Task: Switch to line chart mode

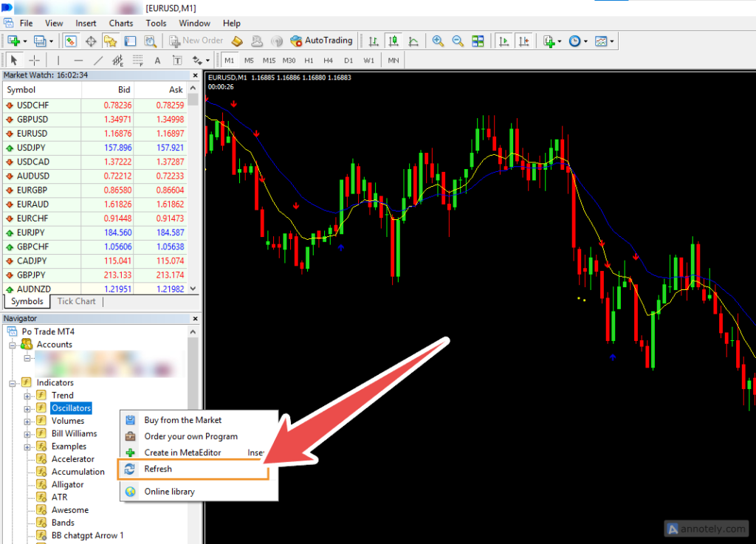Action: pyautogui.click(x=413, y=41)
